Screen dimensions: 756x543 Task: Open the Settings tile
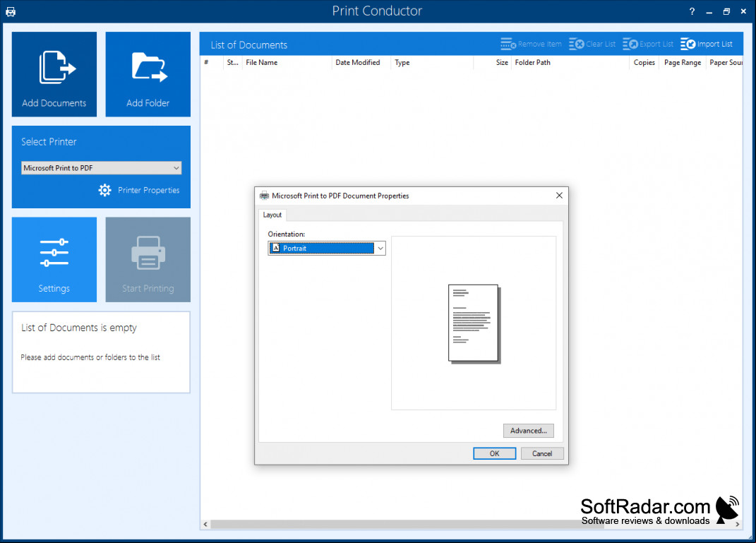click(54, 259)
